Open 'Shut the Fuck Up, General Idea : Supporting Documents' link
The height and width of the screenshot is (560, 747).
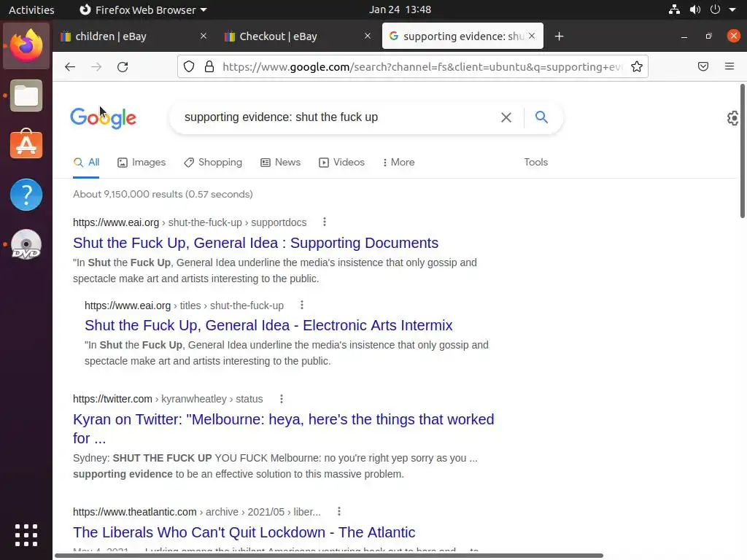tap(255, 243)
